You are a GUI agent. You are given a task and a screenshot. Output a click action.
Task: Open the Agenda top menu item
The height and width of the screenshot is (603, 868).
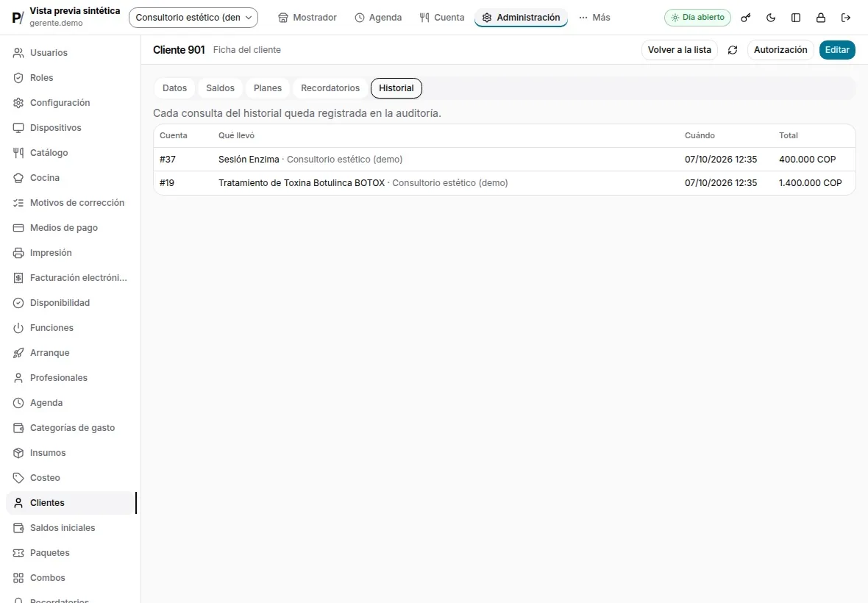point(378,18)
